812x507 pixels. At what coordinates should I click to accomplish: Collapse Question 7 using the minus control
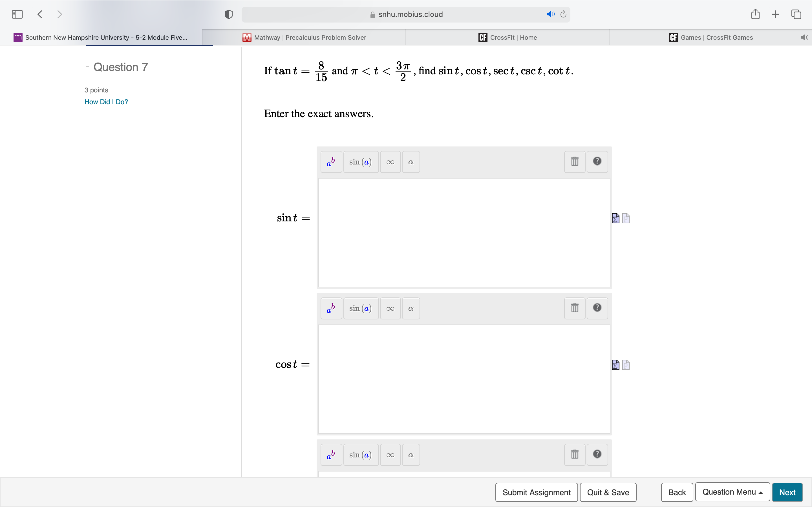pos(88,67)
